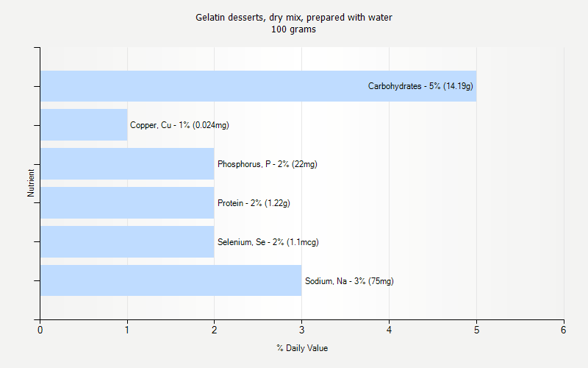
Task: Select the Sodium, Na bar
Action: (171, 281)
